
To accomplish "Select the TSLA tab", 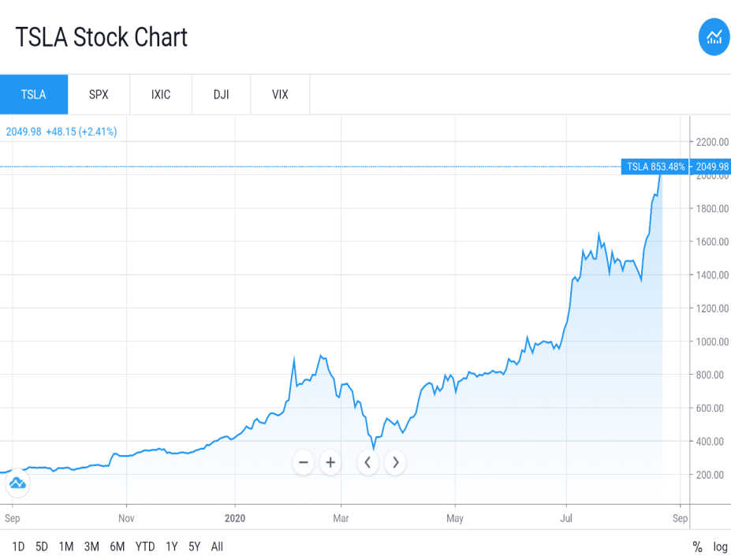I will (34, 95).
